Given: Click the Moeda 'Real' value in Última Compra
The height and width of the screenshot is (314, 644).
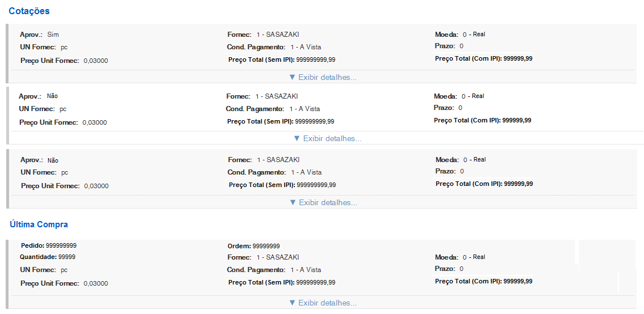Looking at the screenshot, I should [479, 257].
